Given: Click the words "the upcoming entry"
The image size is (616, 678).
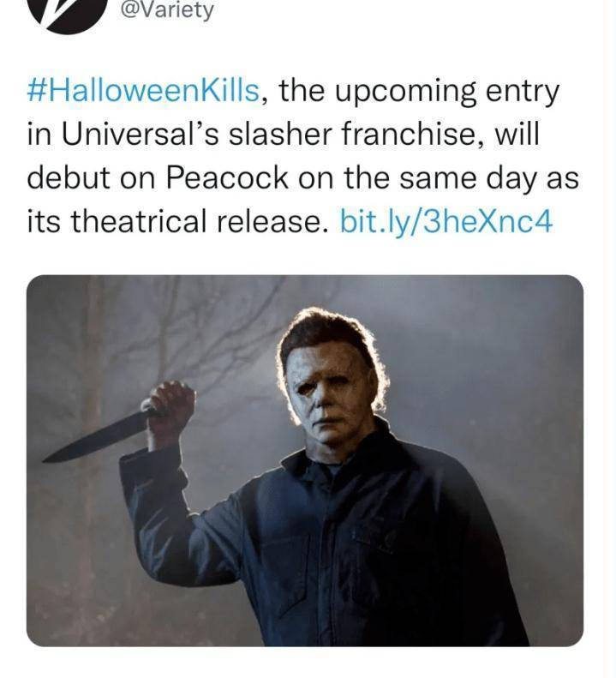Looking at the screenshot, I should point(419,93).
